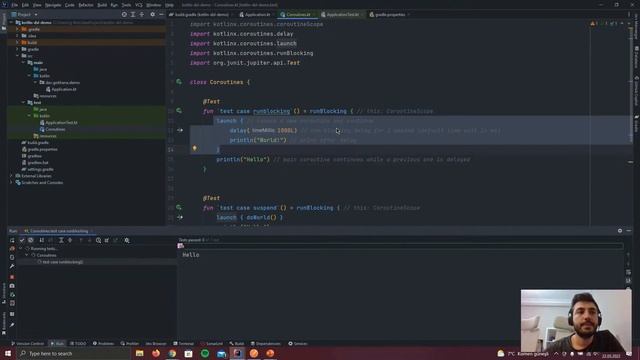Click Rerun icon in Run panel sidebar
Viewport: 640px width, 360px height.
(x=12, y=240)
